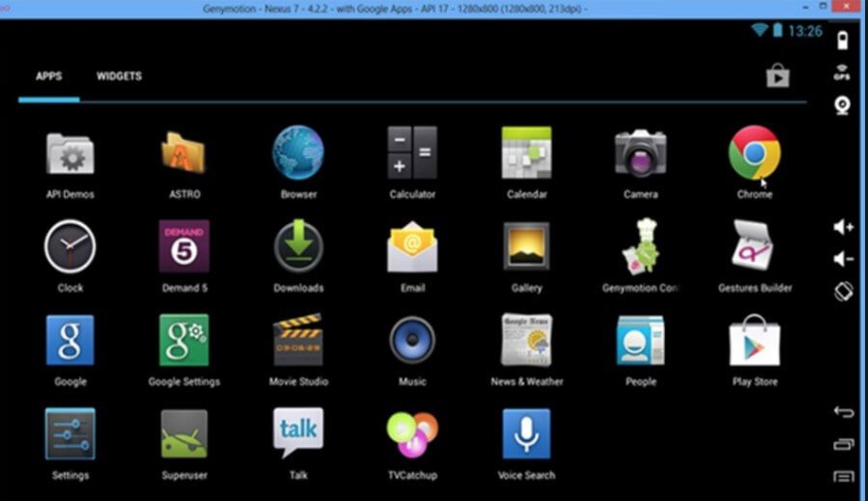Tap the Genymotion recent apps button
This screenshot has width=868, height=501.
844,444
